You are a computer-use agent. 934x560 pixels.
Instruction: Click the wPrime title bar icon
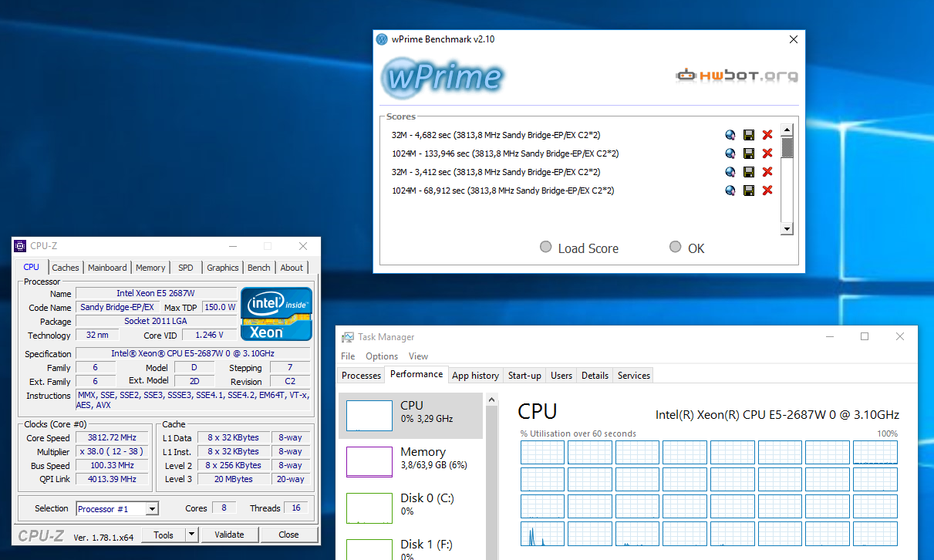click(382, 39)
